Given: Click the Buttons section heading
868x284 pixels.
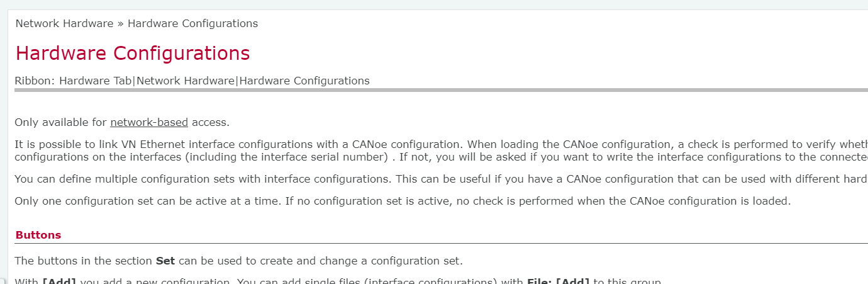Looking at the screenshot, I should (38, 235).
